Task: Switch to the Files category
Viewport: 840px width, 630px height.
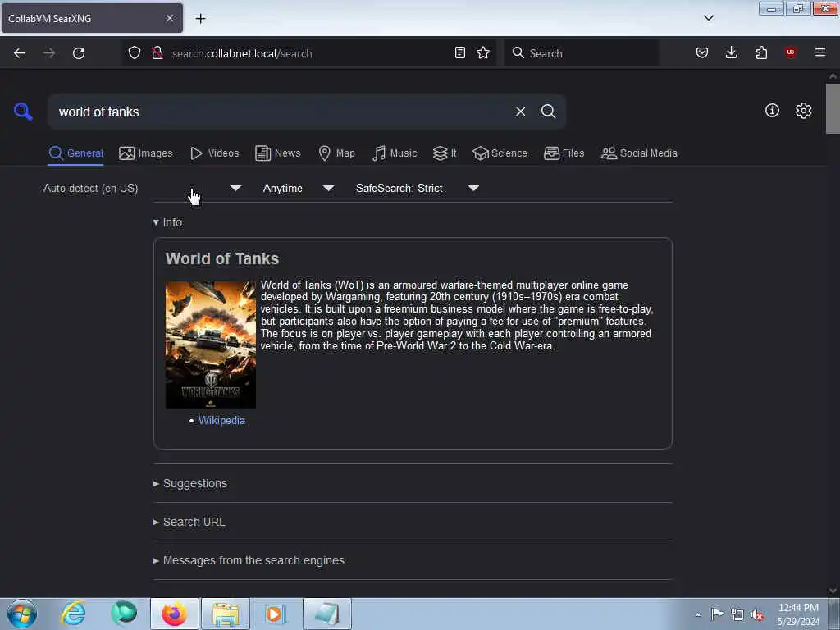Action: (x=564, y=153)
